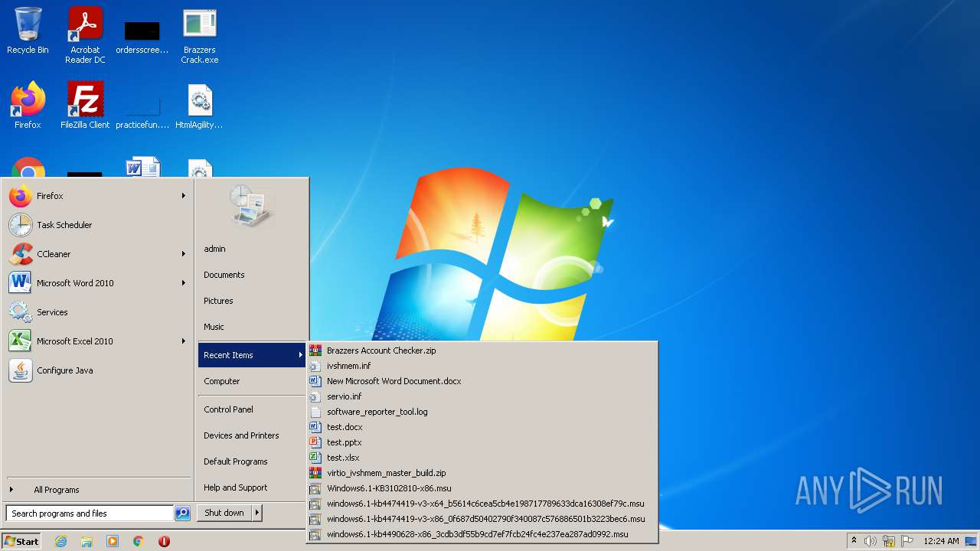This screenshot has height=551, width=980.
Task: Launch Acrobat Reader DC from desktop
Action: (x=85, y=34)
